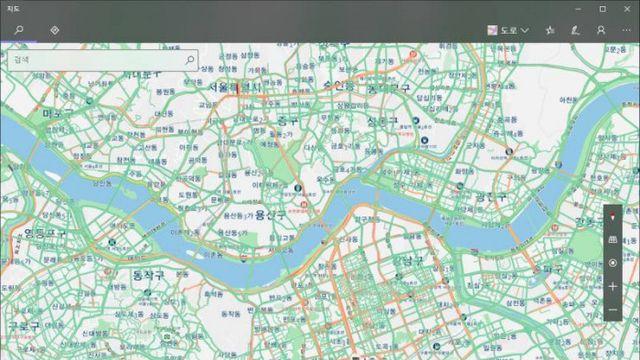Reset map rotation with the compass button
Viewport: 640px width, 360px height.
coord(613,217)
